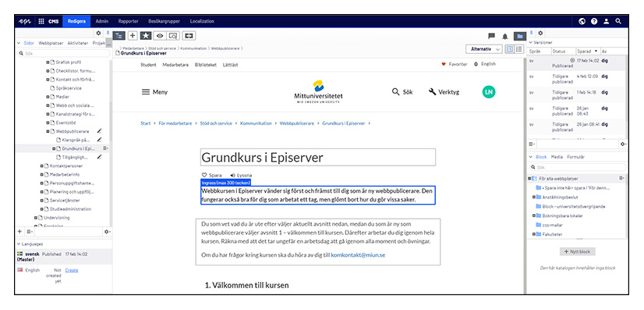Toggle the assets pane folder icon
Viewport: 644px width, 310px height.
520,36
